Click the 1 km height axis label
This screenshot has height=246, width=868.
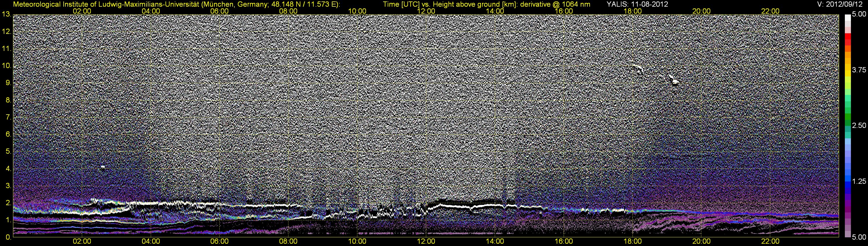coord(8,220)
